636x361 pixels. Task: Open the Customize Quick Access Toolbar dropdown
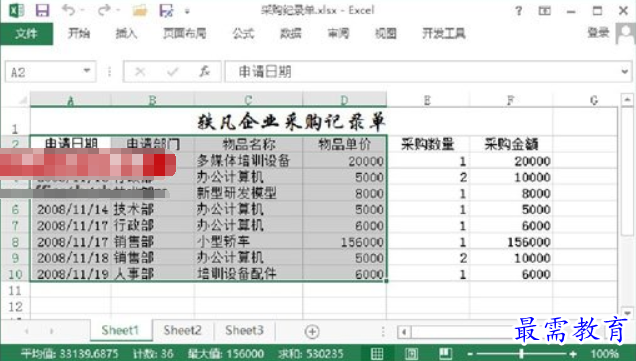[187, 11]
